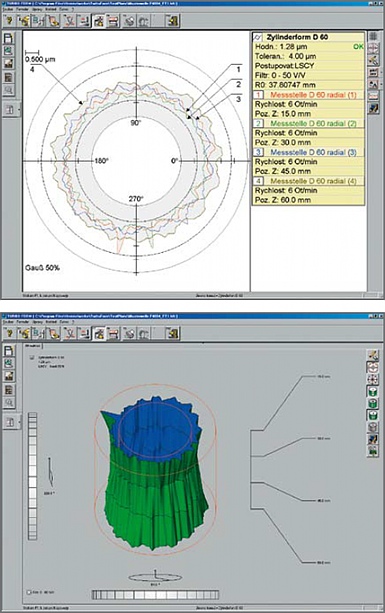Toggle the checkbox at the bottom-left of the 3D view

[29, 592]
